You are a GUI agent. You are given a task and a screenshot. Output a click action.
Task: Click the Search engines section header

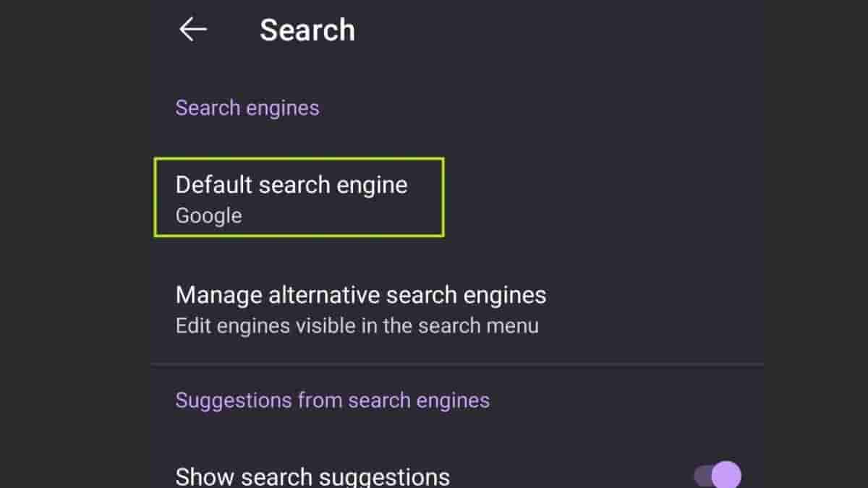click(247, 108)
